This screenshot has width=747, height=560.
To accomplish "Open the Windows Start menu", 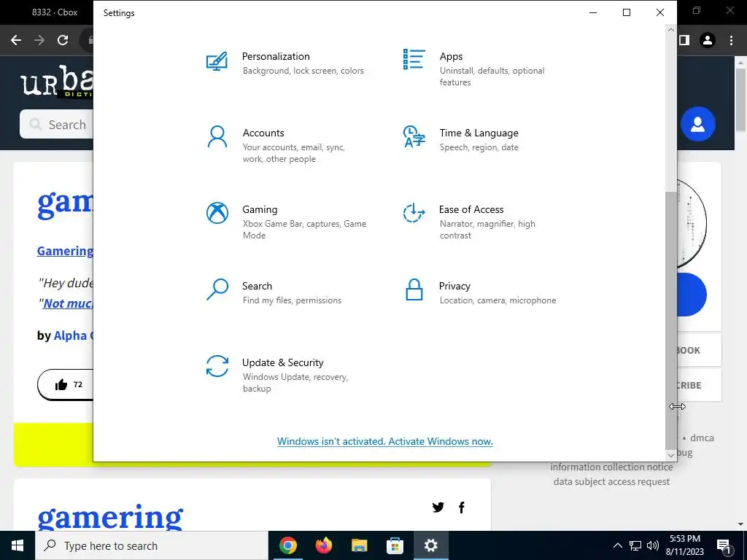I will [18, 545].
